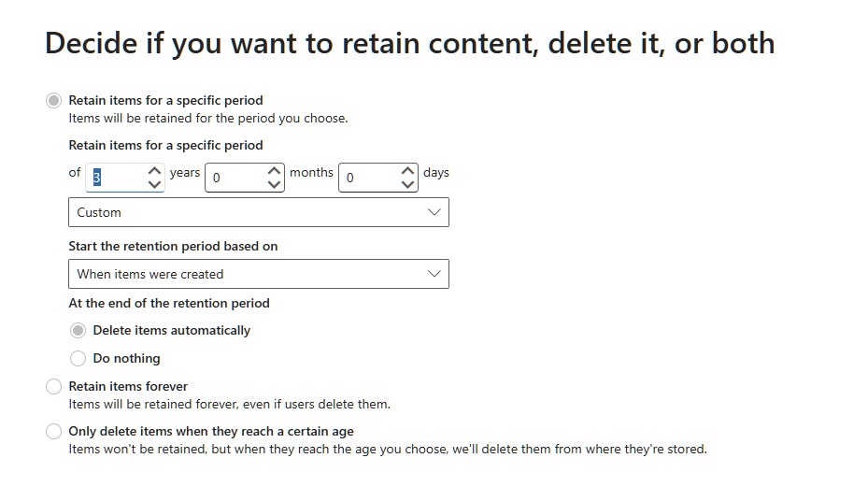Click the Do nothing label text

(127, 358)
